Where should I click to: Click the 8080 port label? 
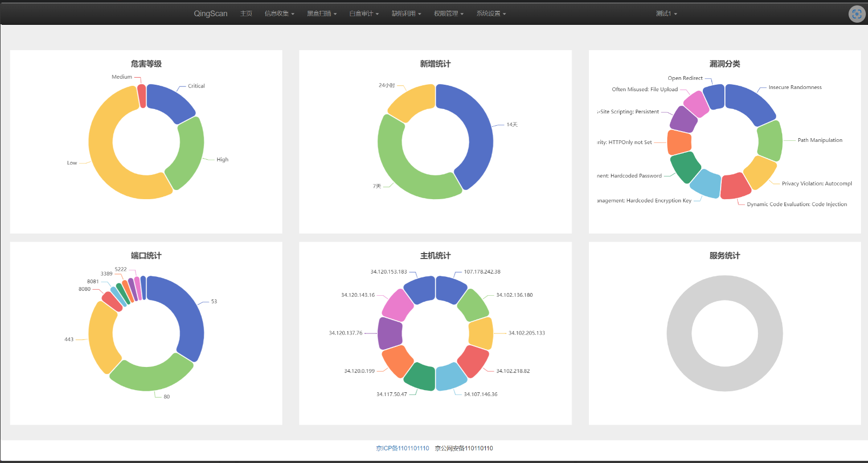tap(85, 289)
